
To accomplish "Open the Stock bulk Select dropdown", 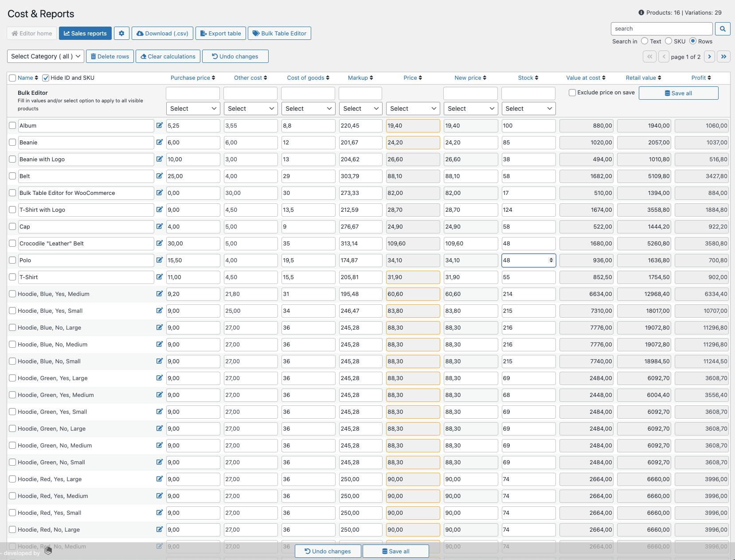I will coord(528,109).
